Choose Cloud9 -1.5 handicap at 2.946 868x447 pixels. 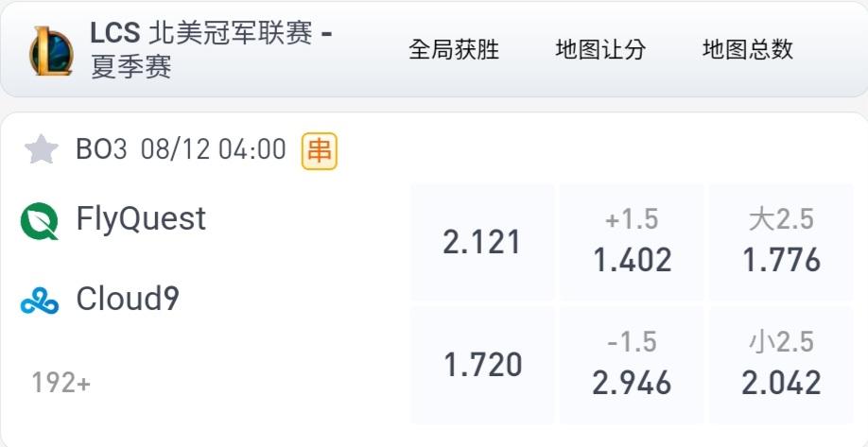pyautogui.click(x=632, y=365)
